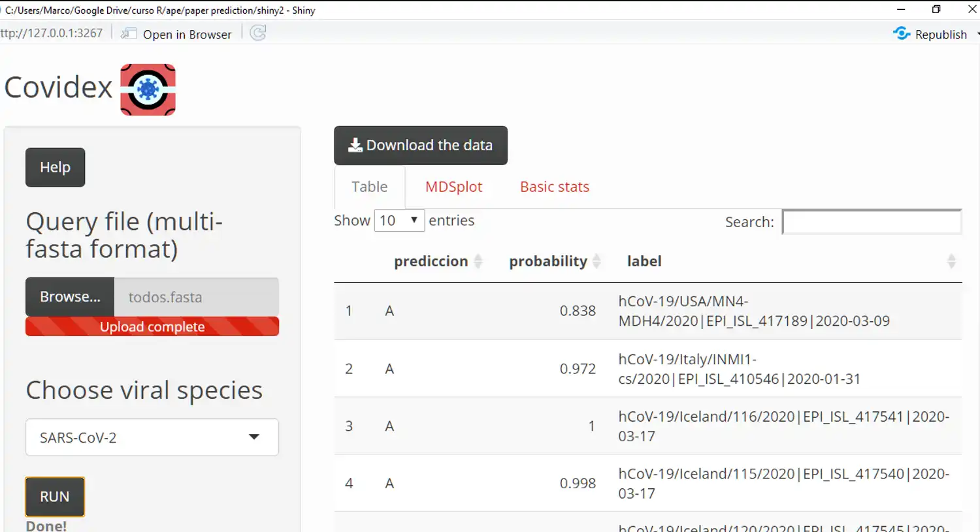The width and height of the screenshot is (980, 532).
Task: Switch to the Basic stats tab
Action: click(554, 187)
